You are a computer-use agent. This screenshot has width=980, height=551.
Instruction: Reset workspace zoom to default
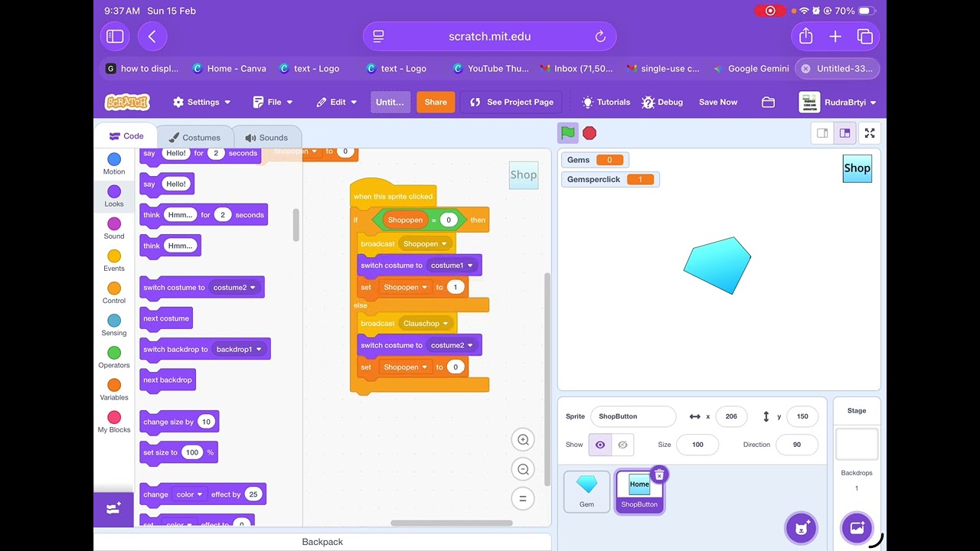pos(523,499)
